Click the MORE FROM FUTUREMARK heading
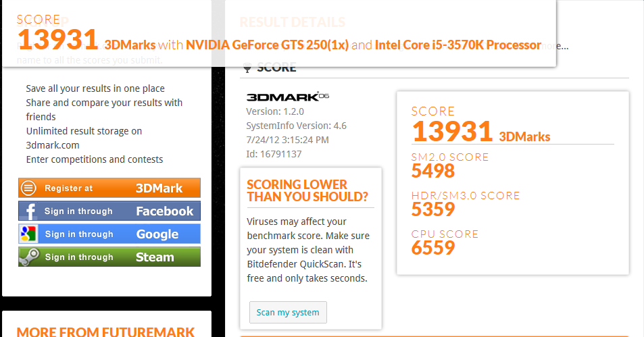 point(105,332)
